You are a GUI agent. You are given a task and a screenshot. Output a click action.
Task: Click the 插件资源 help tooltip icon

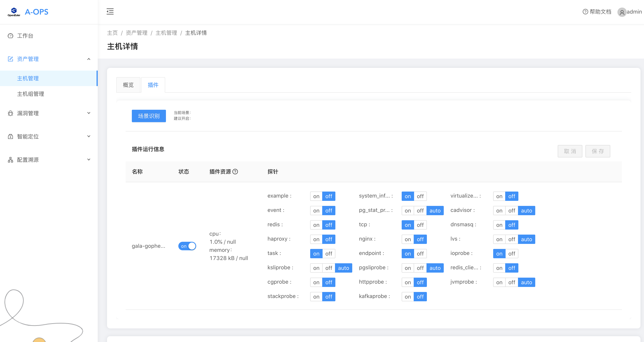pyautogui.click(x=235, y=172)
